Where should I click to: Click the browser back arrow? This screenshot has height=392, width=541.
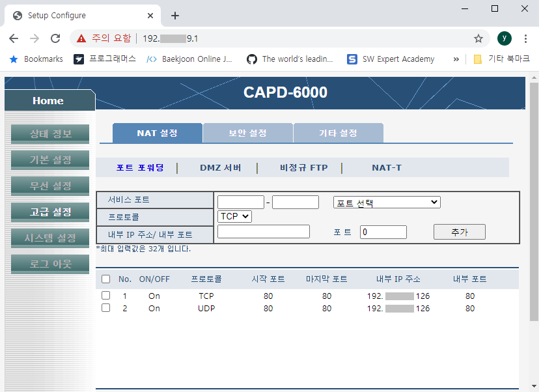coord(14,39)
